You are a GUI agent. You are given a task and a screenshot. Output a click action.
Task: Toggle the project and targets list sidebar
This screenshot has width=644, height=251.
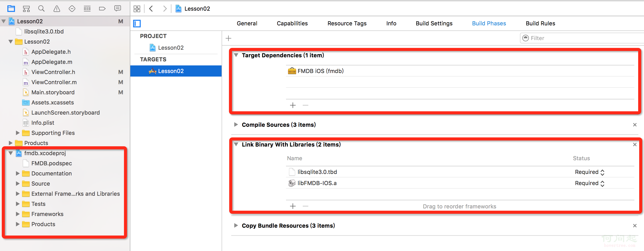pos(137,24)
